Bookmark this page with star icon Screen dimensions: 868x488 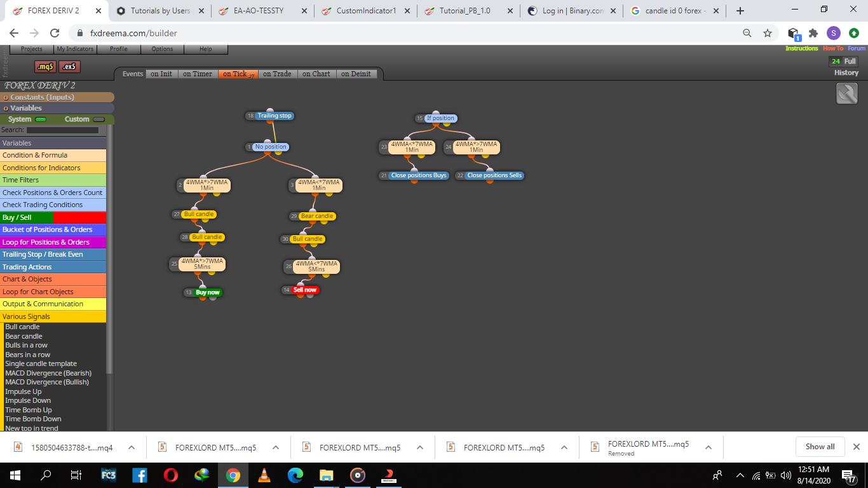[x=768, y=33]
